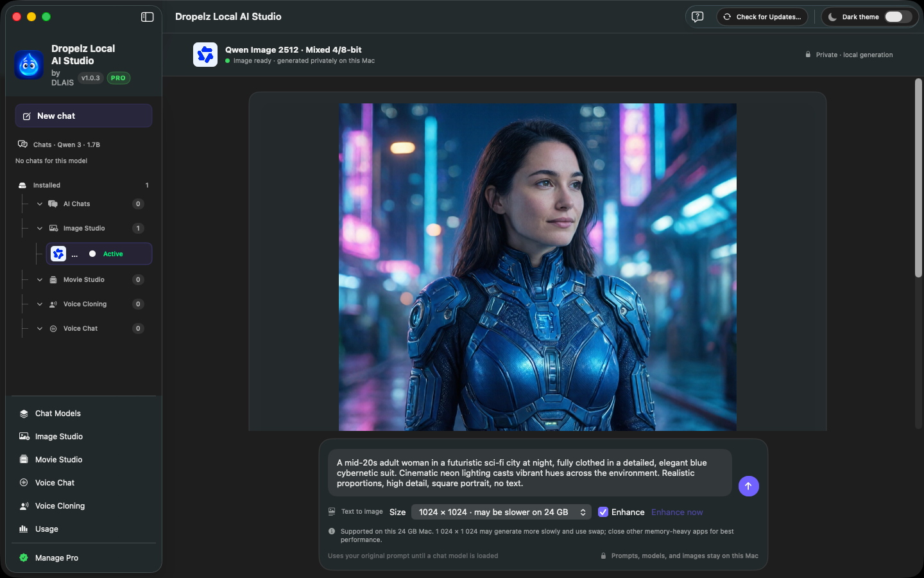Screen dimensions: 924x578
Task: Click the Usage bar chart icon
Action: pos(24,529)
